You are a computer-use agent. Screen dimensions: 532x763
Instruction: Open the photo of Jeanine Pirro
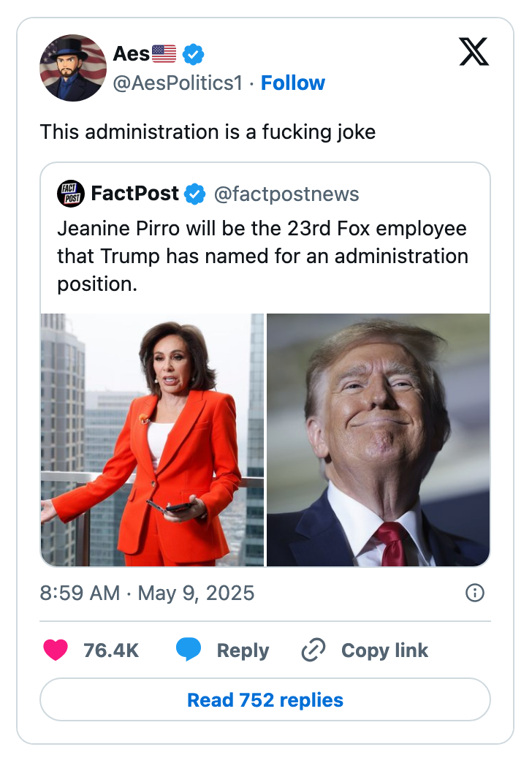151,439
